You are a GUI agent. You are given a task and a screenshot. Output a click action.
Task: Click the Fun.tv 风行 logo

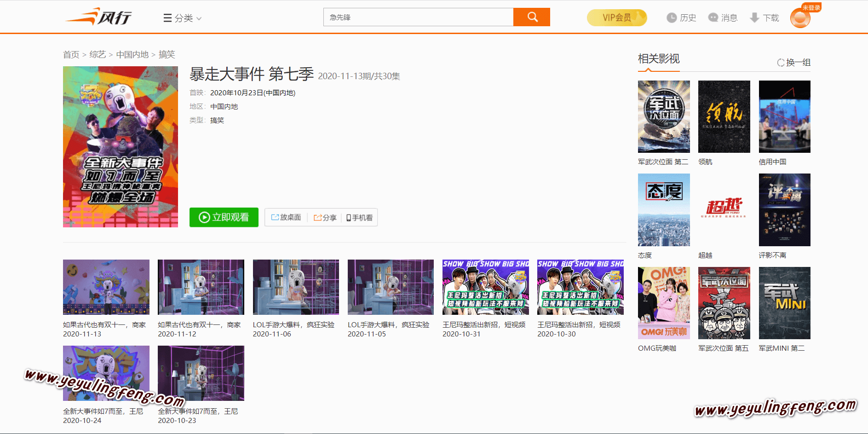98,17
